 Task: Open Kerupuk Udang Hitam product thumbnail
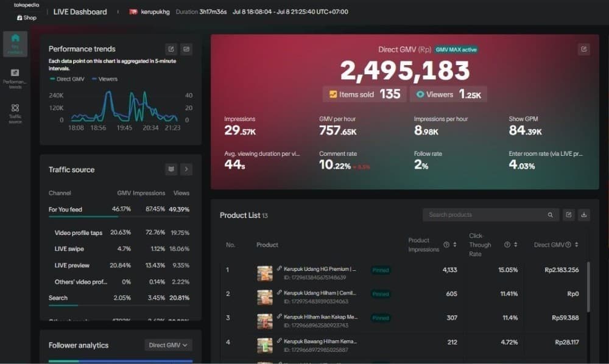(x=264, y=297)
